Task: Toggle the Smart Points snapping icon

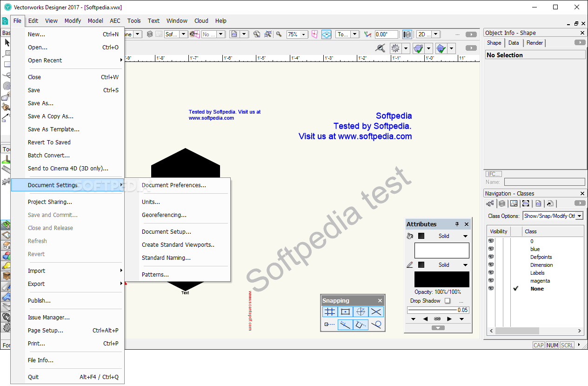Action: click(x=329, y=325)
